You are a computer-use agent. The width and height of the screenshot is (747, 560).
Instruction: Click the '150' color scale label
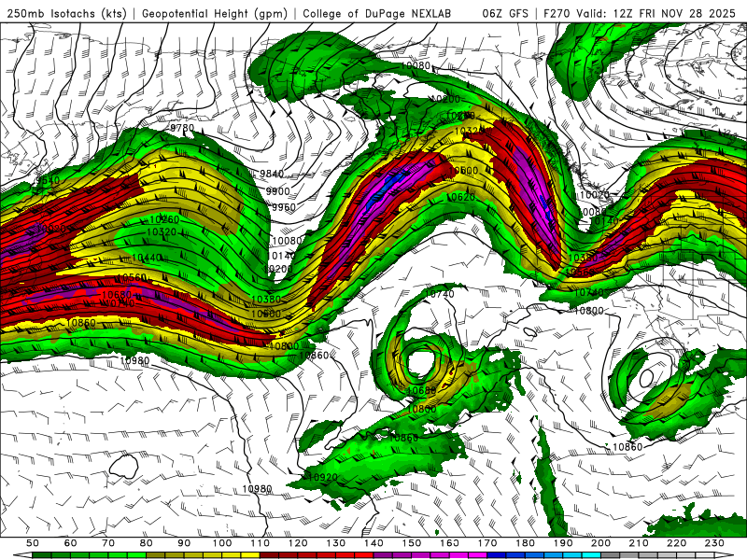[x=412, y=543]
